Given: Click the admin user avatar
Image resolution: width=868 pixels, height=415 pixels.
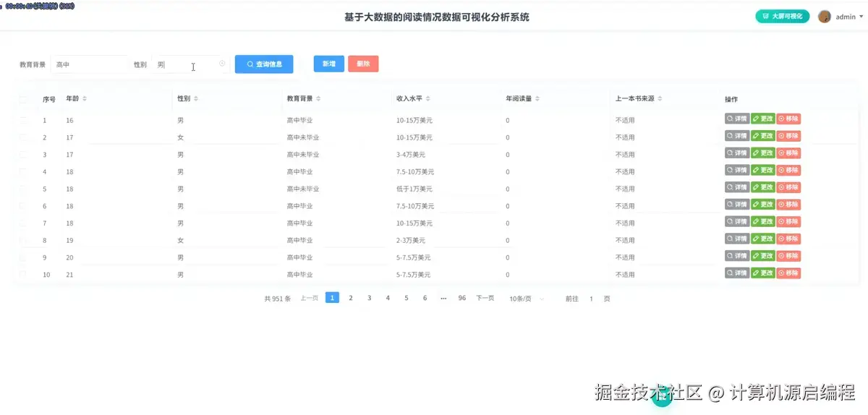Looking at the screenshot, I should tap(825, 17).
